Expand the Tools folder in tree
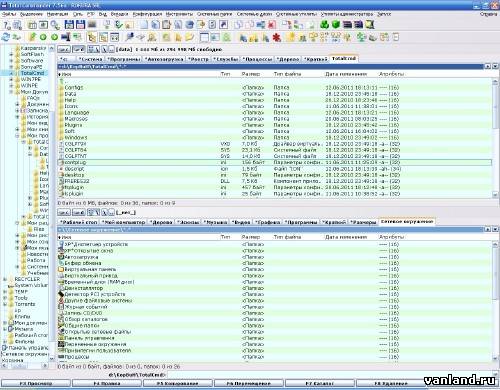500x390 pixels. 5,298
